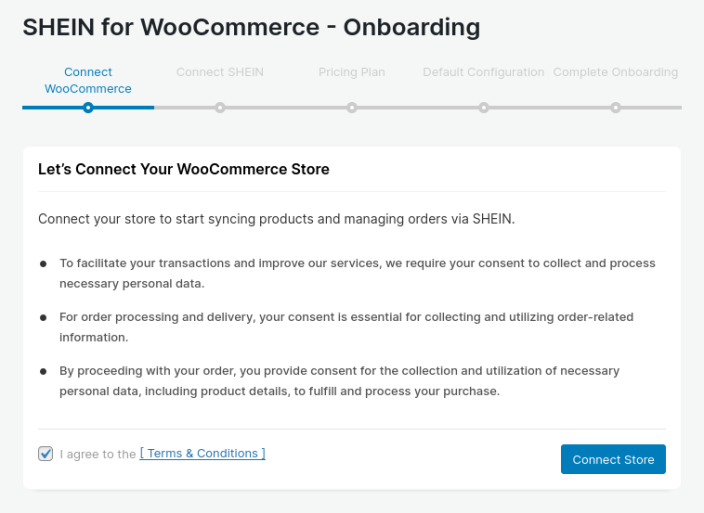Click the Default Configuration step circle

point(484,108)
